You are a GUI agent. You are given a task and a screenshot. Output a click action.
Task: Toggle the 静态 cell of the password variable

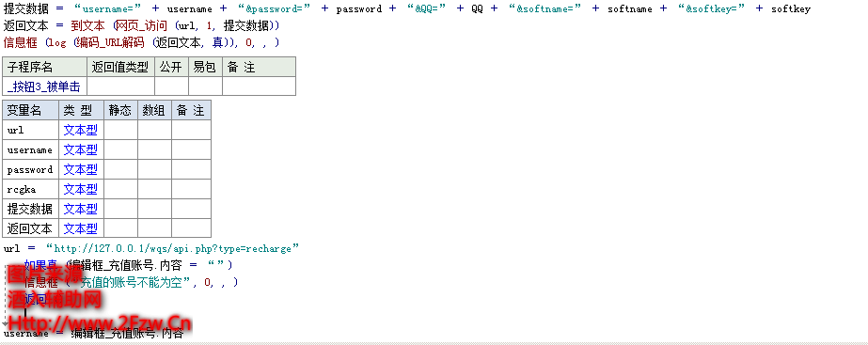click(x=121, y=169)
